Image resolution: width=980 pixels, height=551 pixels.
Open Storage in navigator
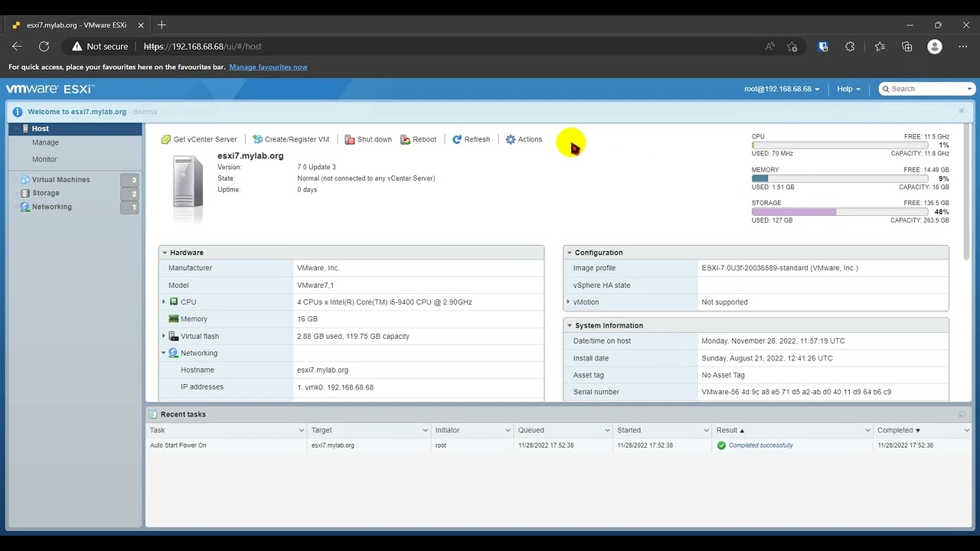[x=45, y=193]
